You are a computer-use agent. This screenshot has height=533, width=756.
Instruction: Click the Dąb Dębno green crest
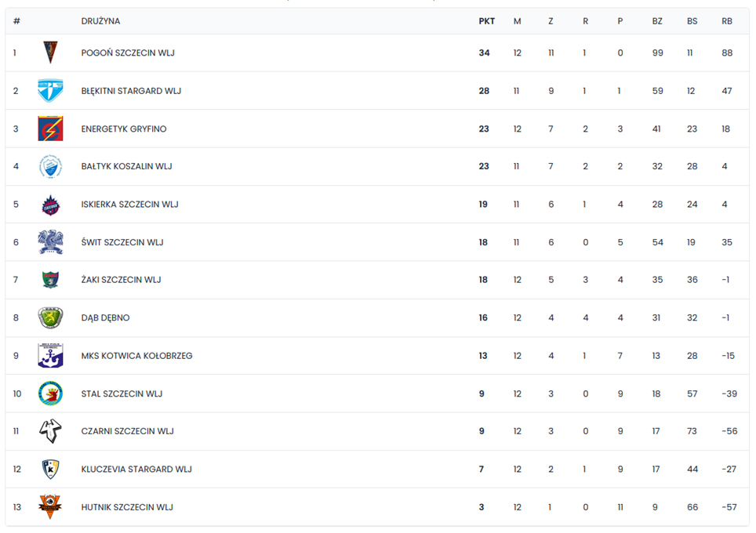50,317
